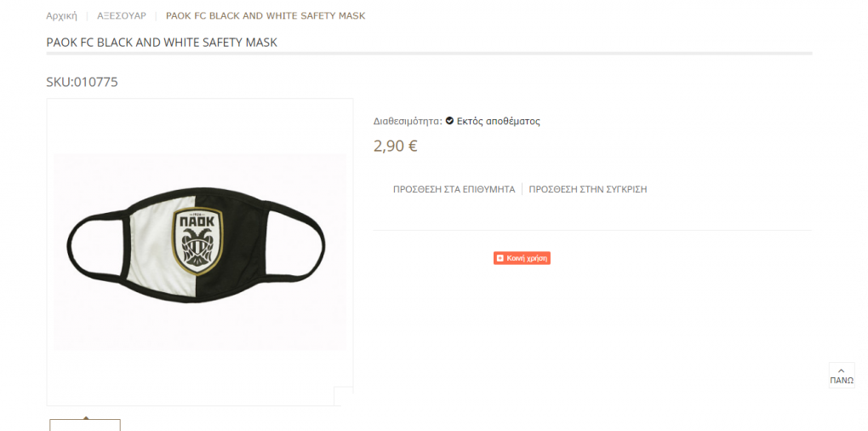
Task: Click the zoom corner box of product image
Action: (x=343, y=396)
